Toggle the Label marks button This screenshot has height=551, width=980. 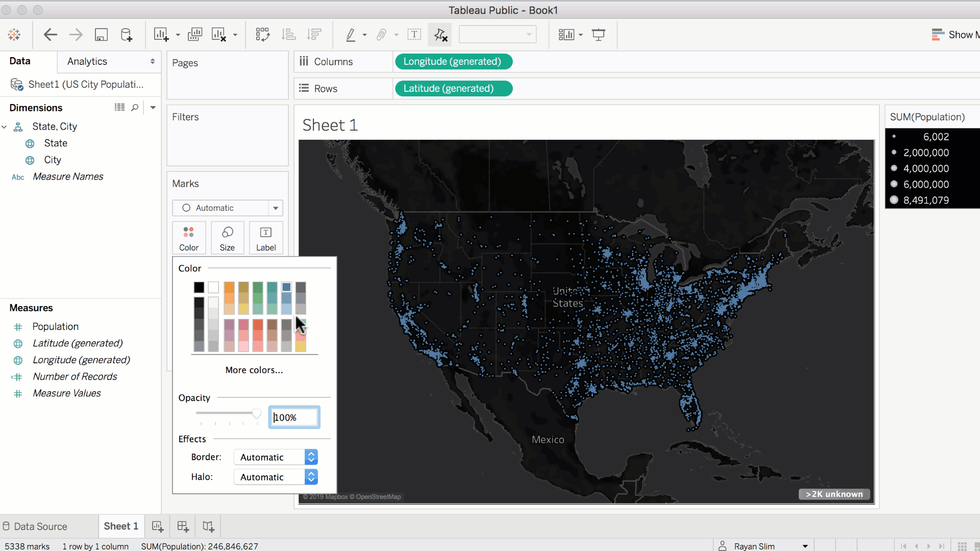click(x=265, y=238)
